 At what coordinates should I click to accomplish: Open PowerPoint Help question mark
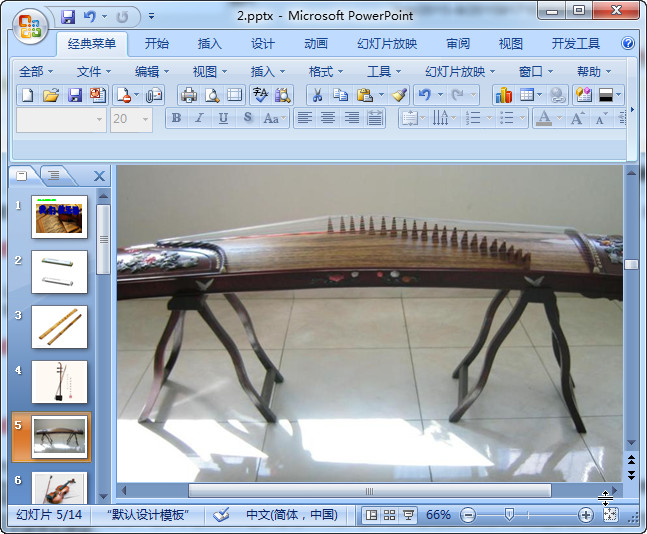tap(628, 43)
